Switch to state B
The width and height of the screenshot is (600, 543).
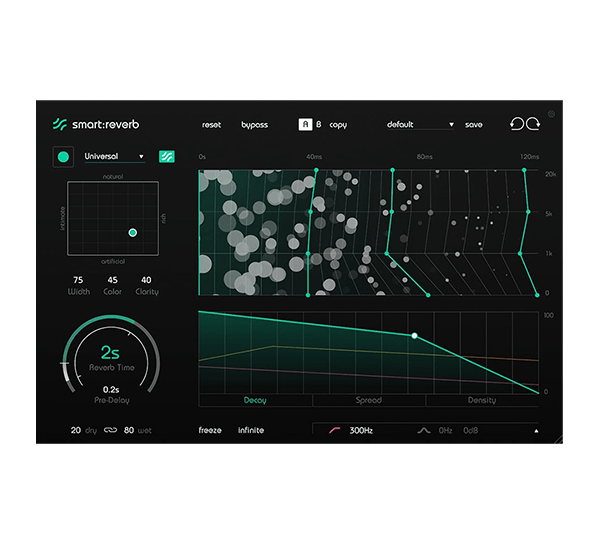(x=319, y=124)
